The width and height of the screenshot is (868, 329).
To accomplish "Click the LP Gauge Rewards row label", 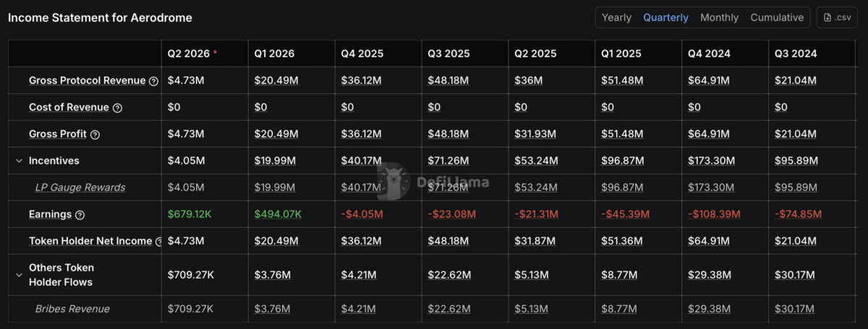I will coord(80,187).
